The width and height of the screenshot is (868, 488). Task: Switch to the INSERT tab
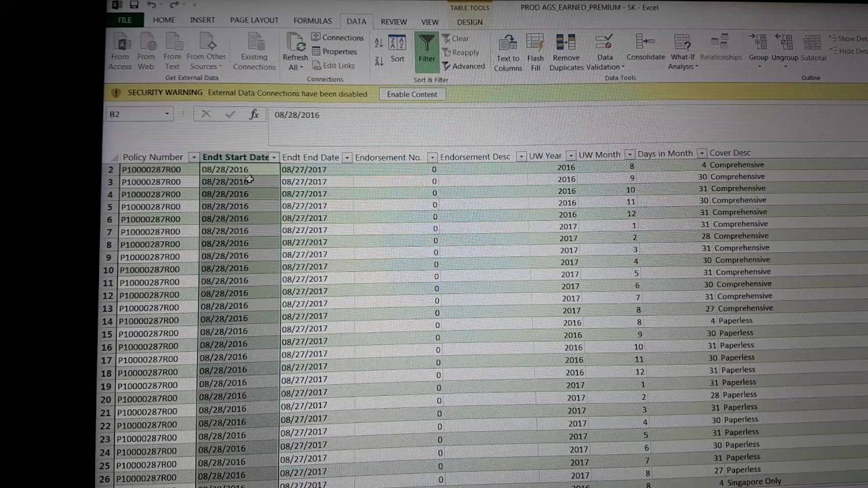tap(202, 20)
